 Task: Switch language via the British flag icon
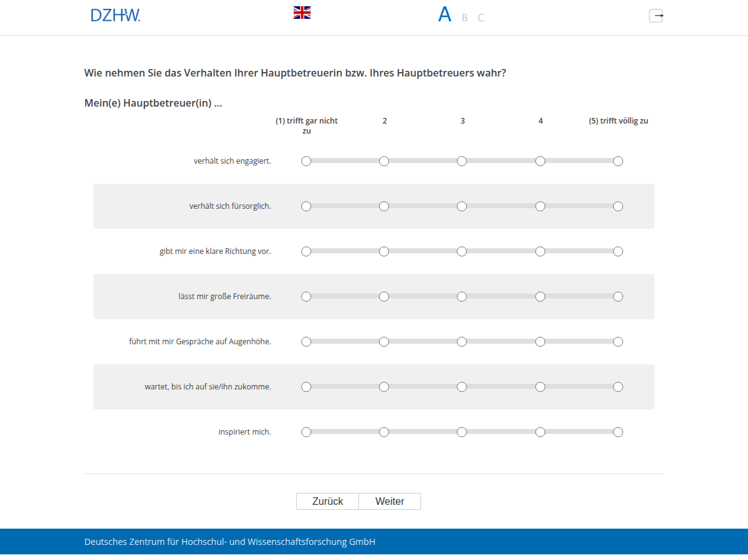pos(302,13)
